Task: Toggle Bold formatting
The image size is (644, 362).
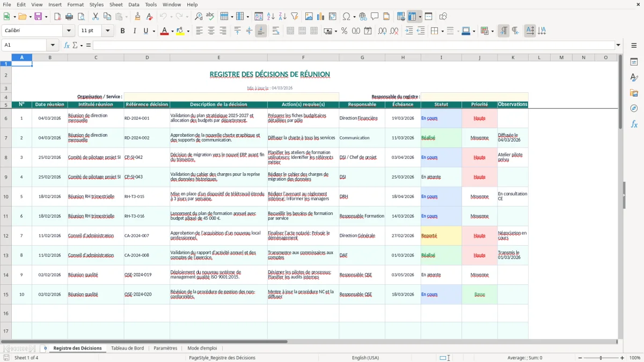Action: pyautogui.click(x=122, y=31)
